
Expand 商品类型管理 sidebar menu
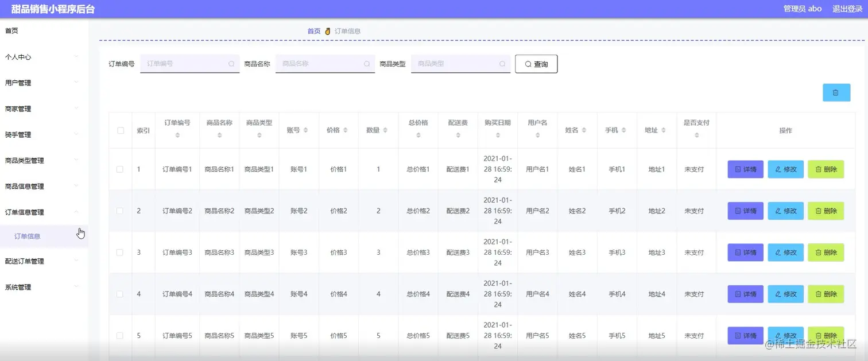(x=44, y=161)
